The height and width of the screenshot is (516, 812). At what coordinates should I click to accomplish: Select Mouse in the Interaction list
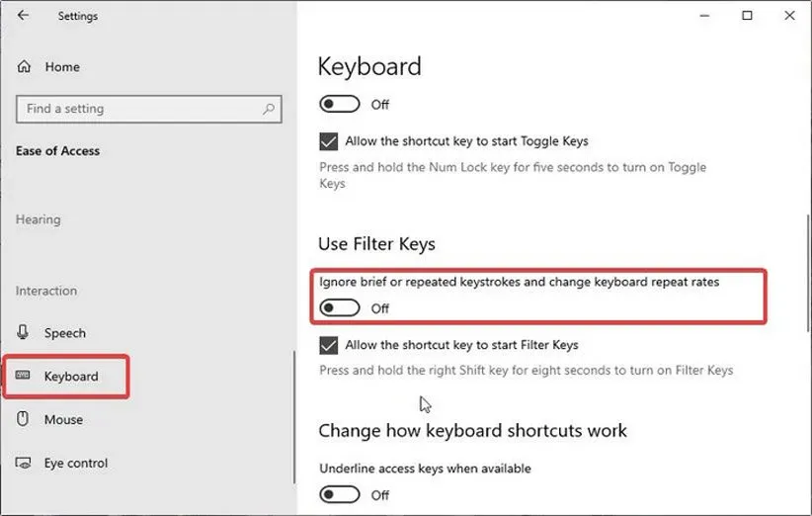(63, 420)
